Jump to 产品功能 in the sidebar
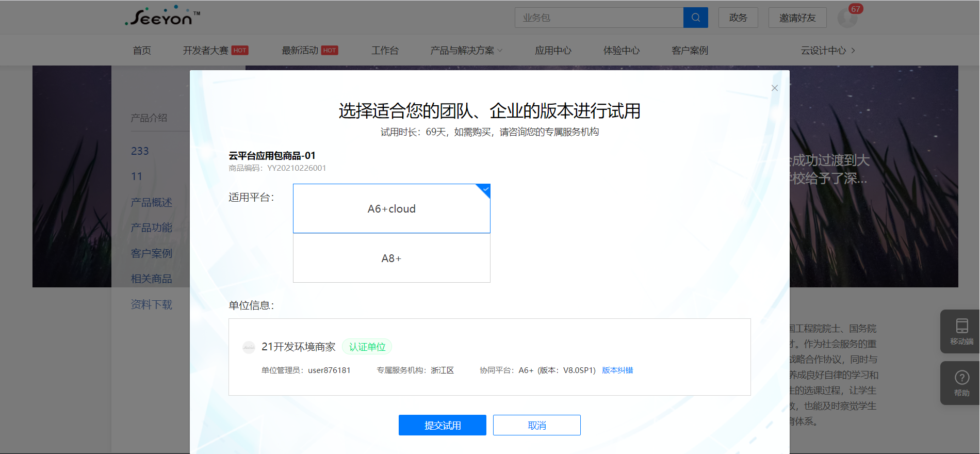Image resolution: width=980 pixels, height=454 pixels. (x=152, y=228)
